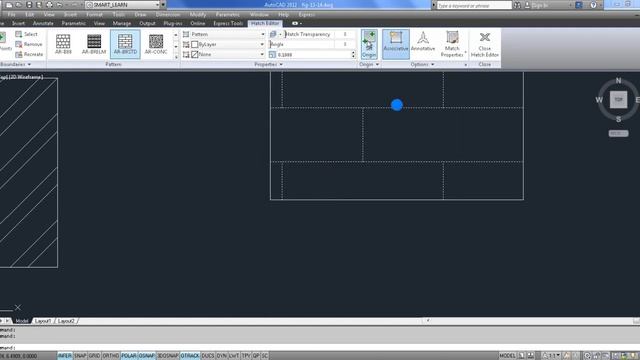Click the Open file icon in quick access toolbar
Image resolution: width=640 pixels, height=360 pixels.
(19, 5)
